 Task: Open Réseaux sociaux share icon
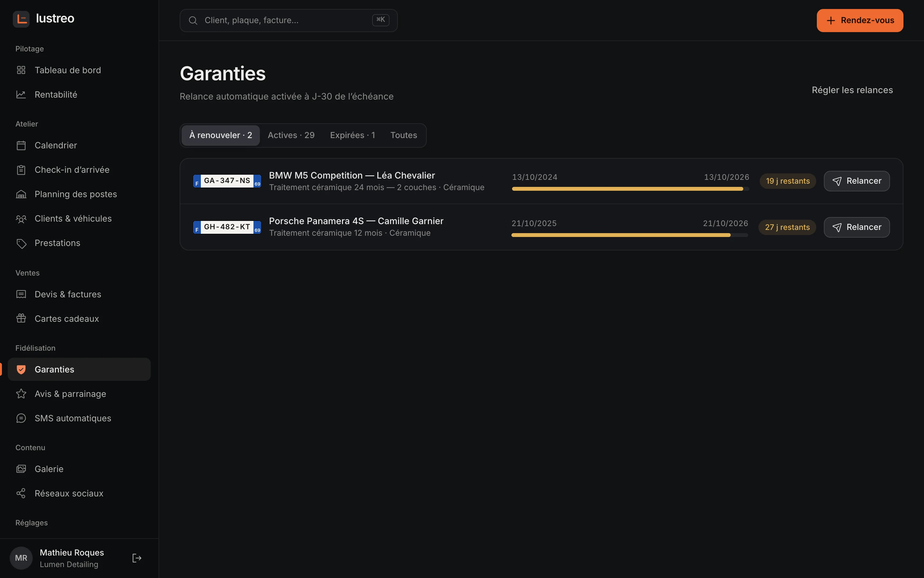[x=21, y=494]
